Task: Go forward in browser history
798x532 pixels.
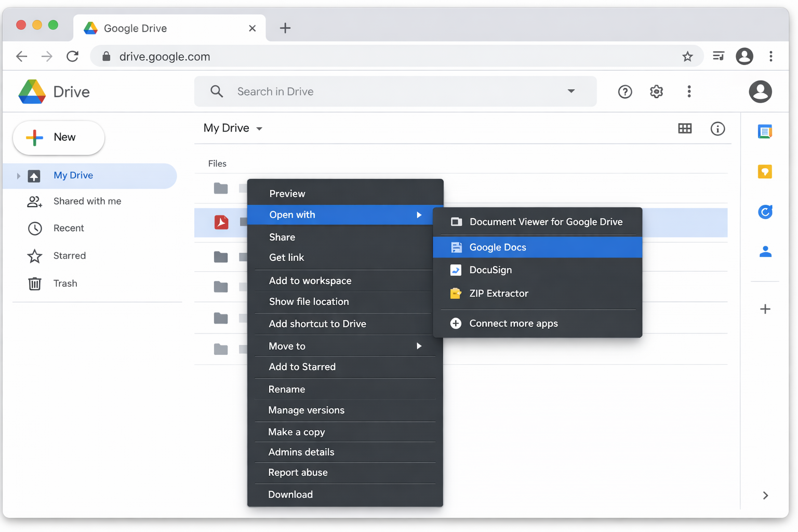Action: point(47,56)
